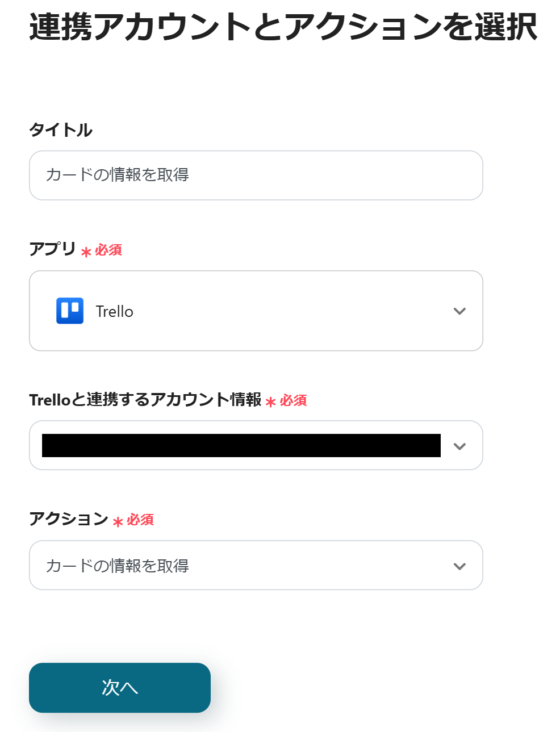The width and height of the screenshot is (560, 732).
Task: Click the Trello logo icon
Action: click(x=70, y=311)
